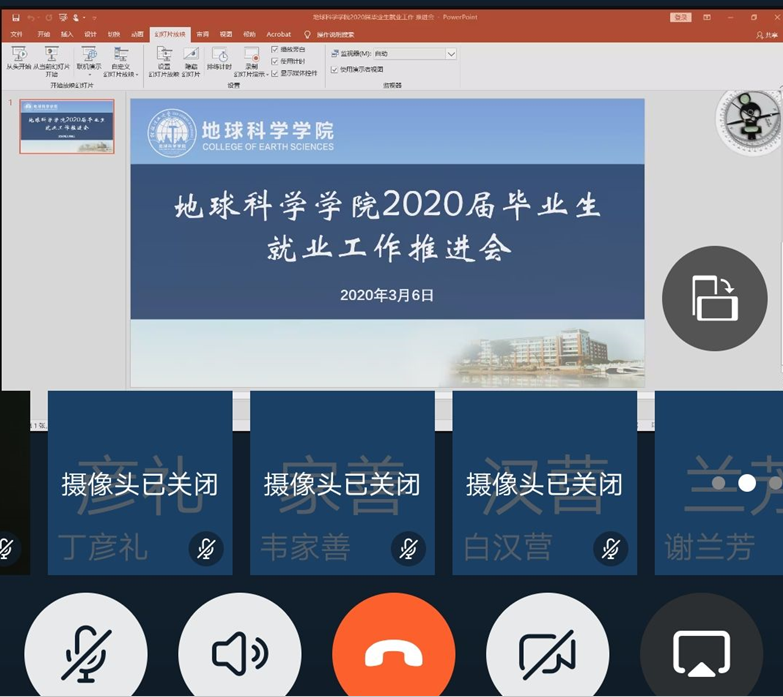Open the 文件 menu tab
Image resolution: width=783 pixels, height=697 pixels.
17,34
